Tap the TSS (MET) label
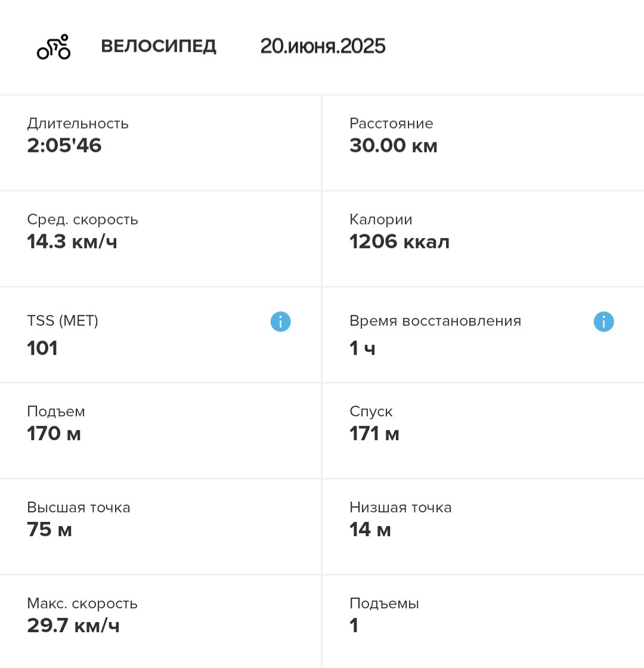644x668 pixels. (63, 320)
